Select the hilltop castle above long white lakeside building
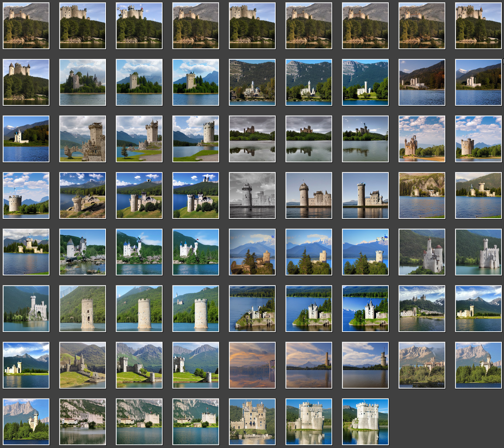The image size is (504, 448). [x=422, y=309]
